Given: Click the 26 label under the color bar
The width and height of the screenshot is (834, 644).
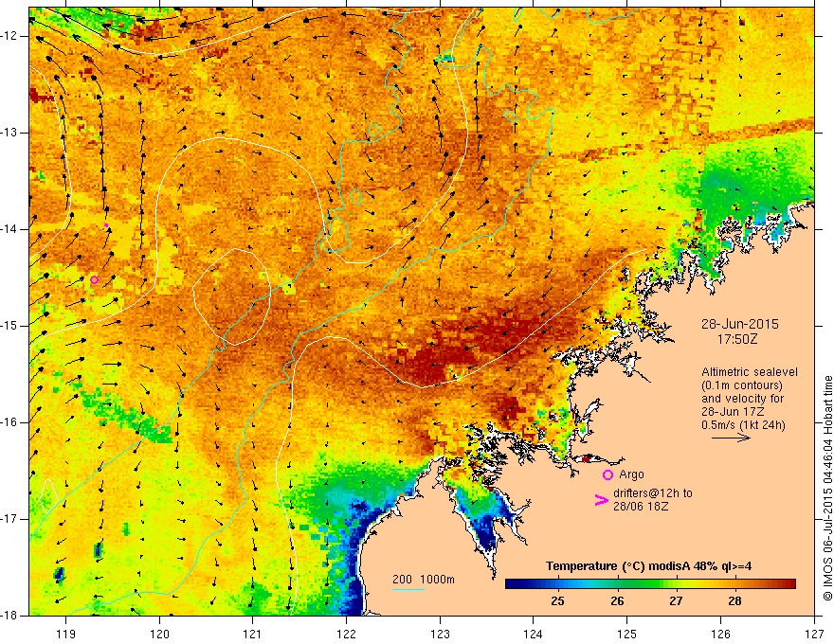Looking at the screenshot, I should click(616, 601).
